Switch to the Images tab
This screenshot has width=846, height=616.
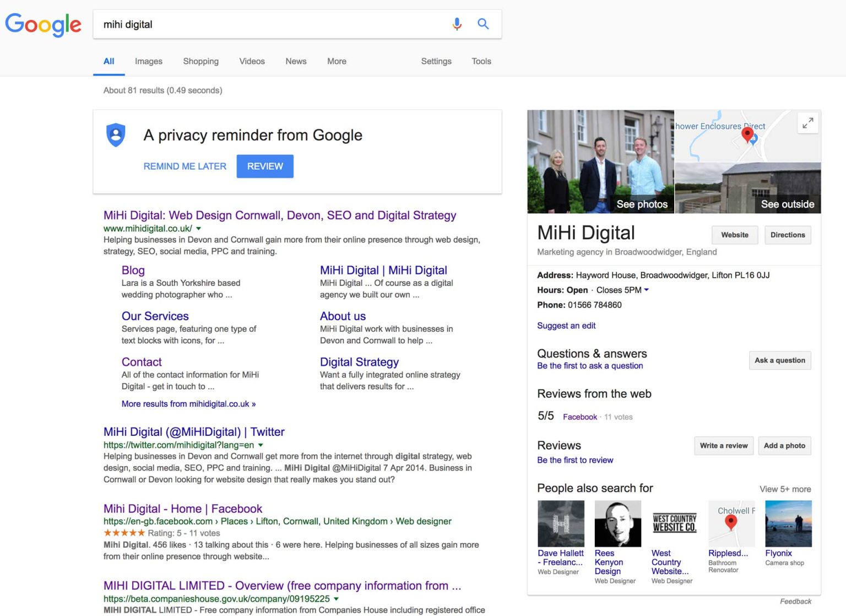pos(149,61)
